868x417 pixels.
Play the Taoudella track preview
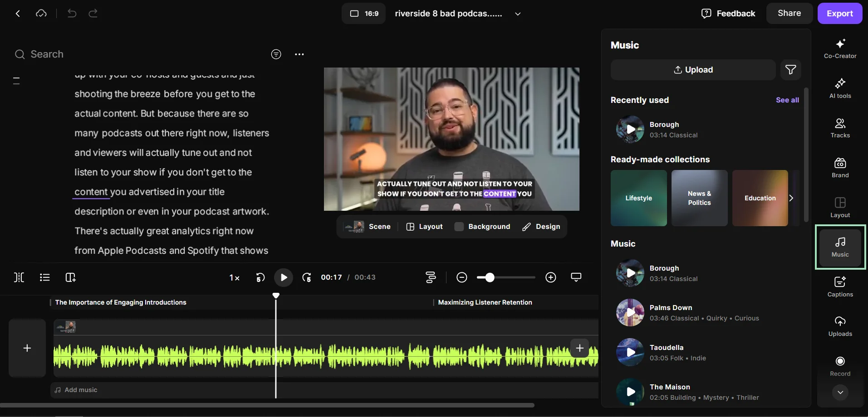pyautogui.click(x=630, y=352)
